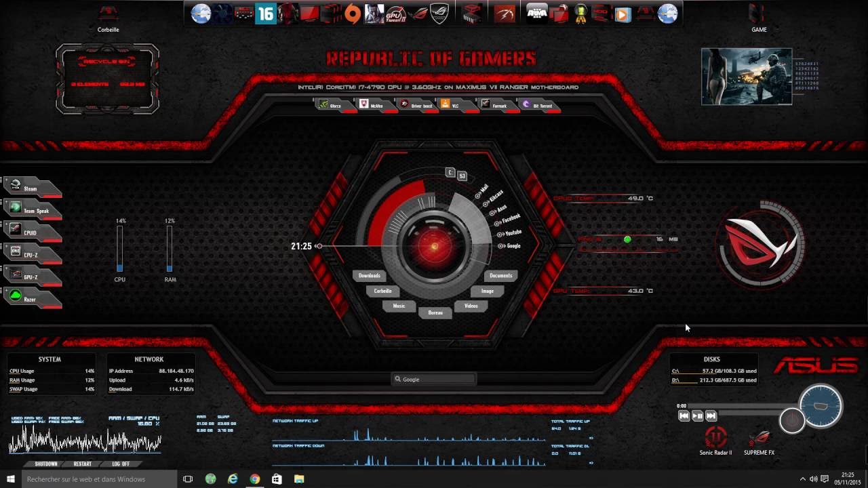Viewport: 868px width, 488px height.
Task: Open the GAME desktop shortcut
Action: coord(759,18)
